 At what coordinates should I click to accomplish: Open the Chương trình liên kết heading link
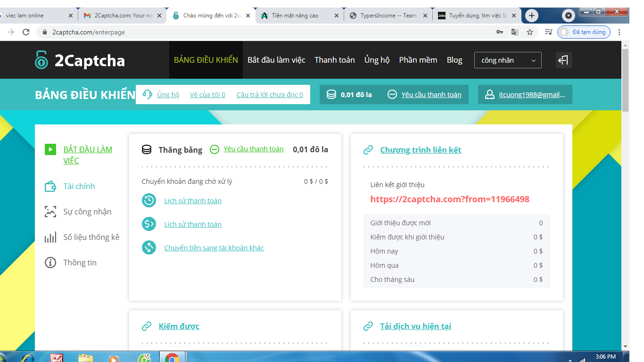click(x=421, y=150)
